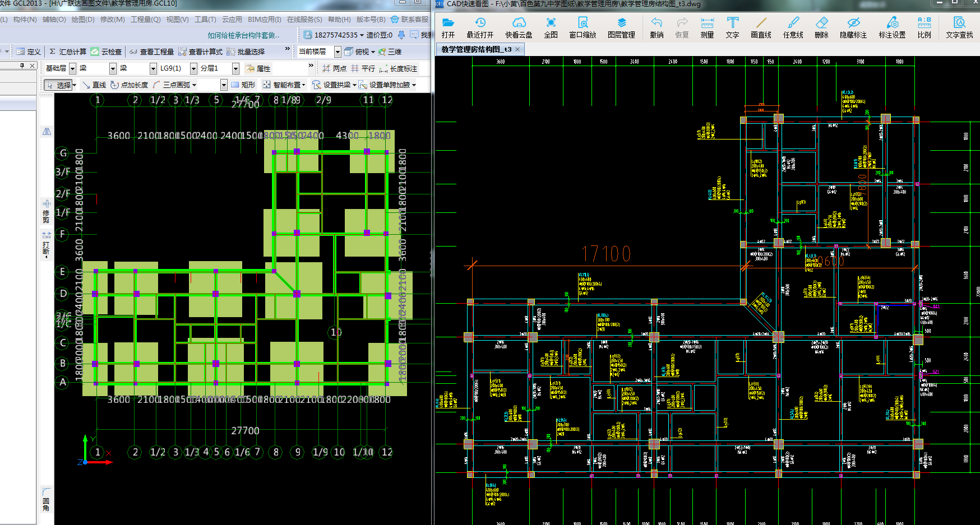
Task: Select the 画直线 draw line tool
Action: pos(761,27)
